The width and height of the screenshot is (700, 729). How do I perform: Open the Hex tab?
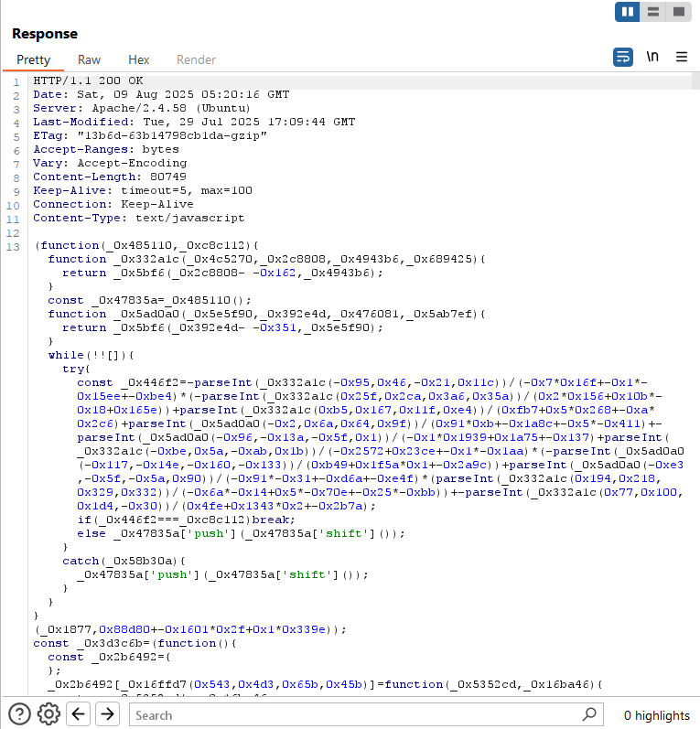[139, 59]
